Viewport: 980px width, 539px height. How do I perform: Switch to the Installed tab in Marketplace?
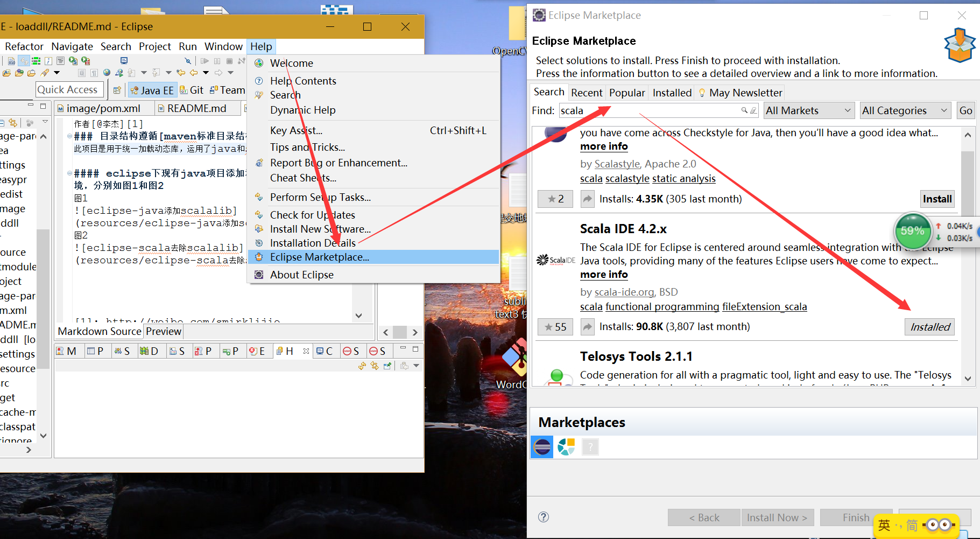coord(672,93)
